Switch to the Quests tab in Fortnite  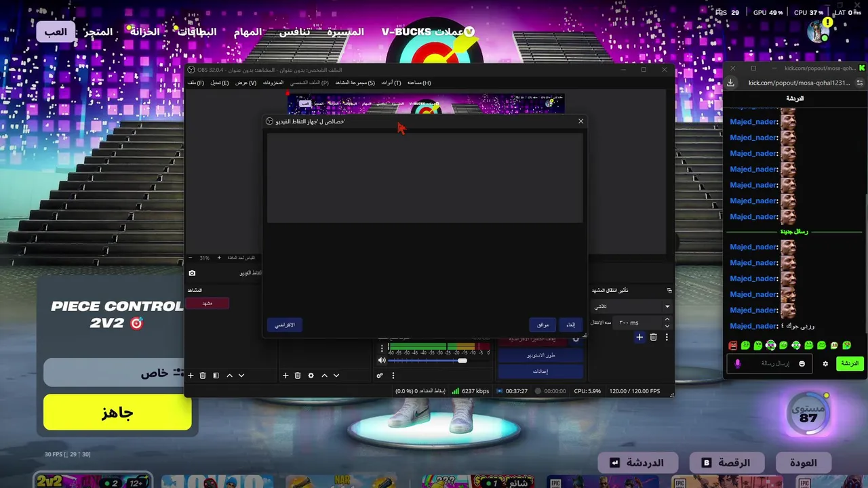(x=248, y=32)
